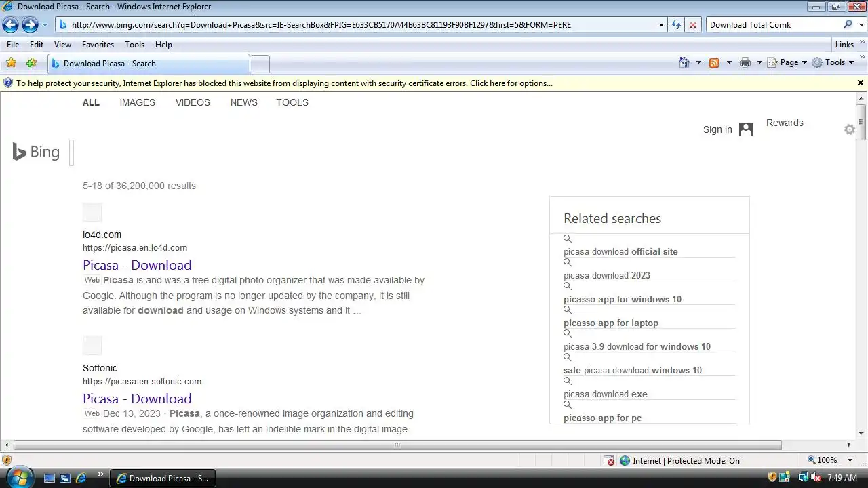Screen dimensions: 868x488
Task: Click the Softonic site favicon thumbnail
Action: [x=92, y=346]
